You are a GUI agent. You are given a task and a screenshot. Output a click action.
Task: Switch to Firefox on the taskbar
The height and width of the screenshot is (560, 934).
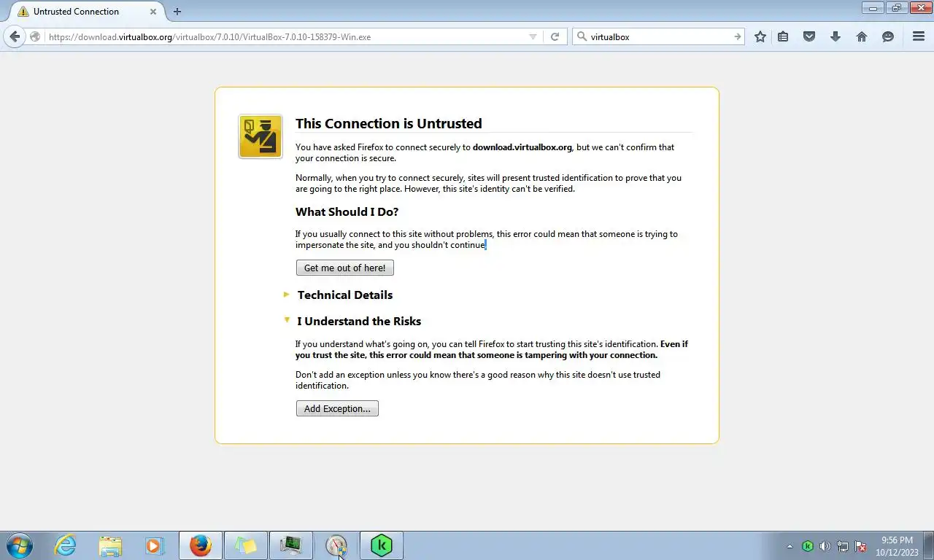pos(201,545)
